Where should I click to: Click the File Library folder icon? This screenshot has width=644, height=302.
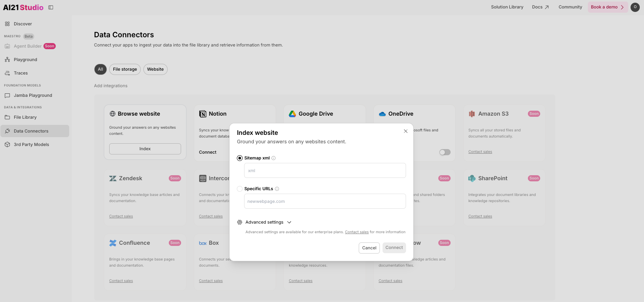(7, 117)
